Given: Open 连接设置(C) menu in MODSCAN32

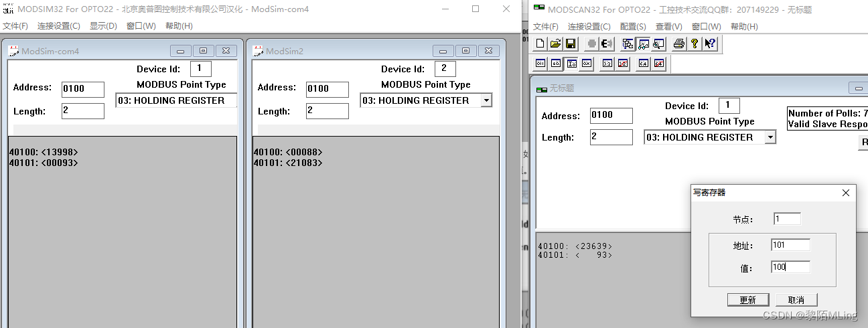Looking at the screenshot, I should pyautogui.click(x=589, y=27).
